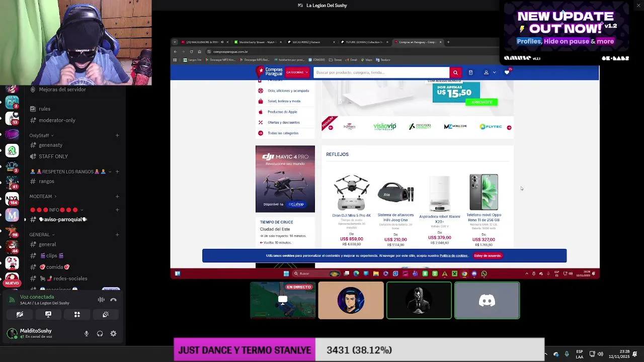Click Estoy de acuerdo cookie button
Viewport: 644px width, 362px height.
pyautogui.click(x=488, y=255)
